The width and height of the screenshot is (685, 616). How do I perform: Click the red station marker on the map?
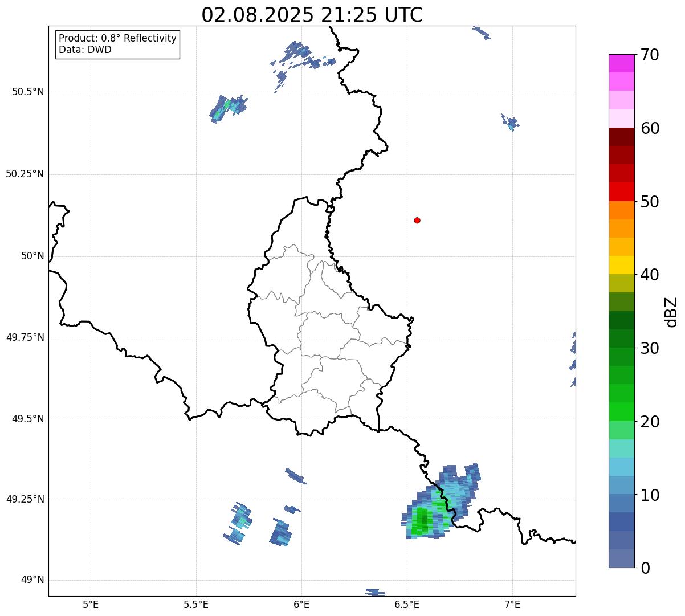pos(417,220)
